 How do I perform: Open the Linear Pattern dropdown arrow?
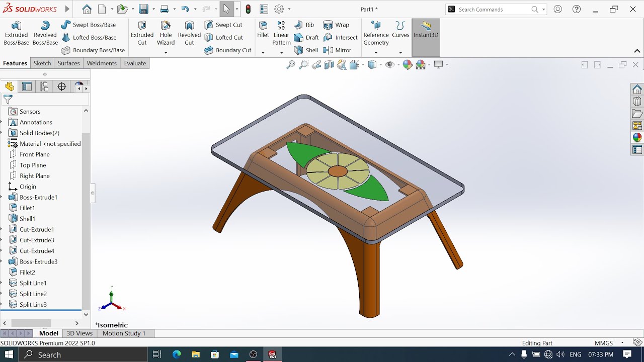281,52
